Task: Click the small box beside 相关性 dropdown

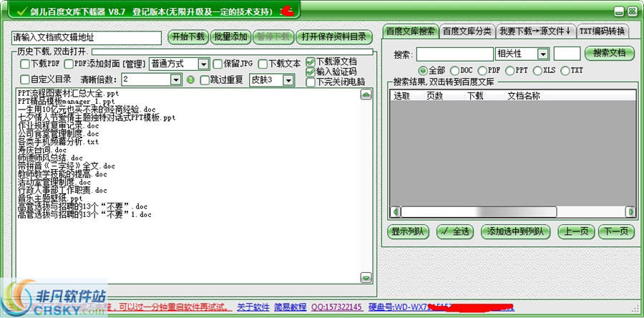Action: [567, 54]
